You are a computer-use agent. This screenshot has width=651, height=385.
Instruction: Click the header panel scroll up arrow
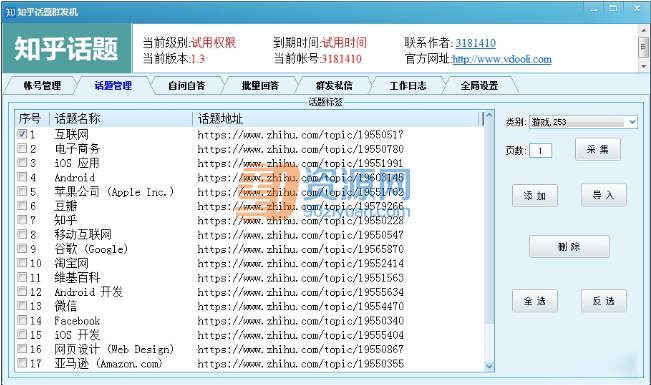click(644, 30)
